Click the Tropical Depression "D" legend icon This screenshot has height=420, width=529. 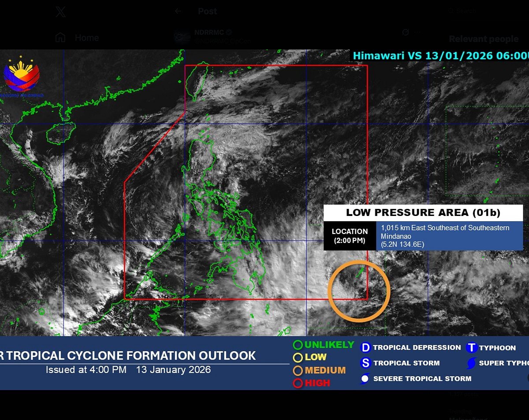pyautogui.click(x=365, y=347)
